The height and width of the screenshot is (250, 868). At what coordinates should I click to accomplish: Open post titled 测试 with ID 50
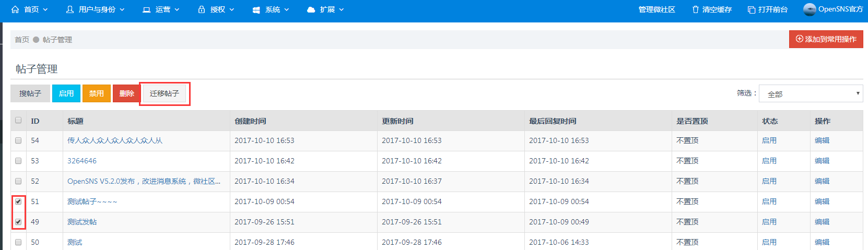tap(75, 242)
